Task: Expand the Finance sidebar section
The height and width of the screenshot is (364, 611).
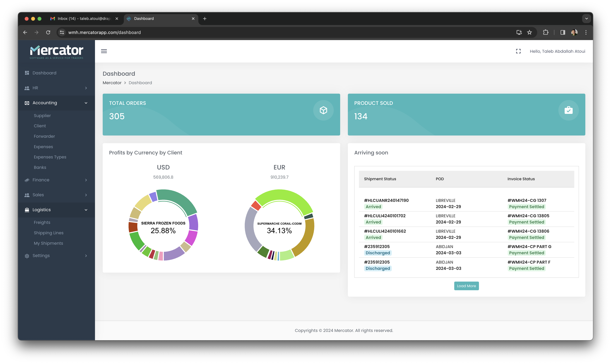Action: pos(56,180)
